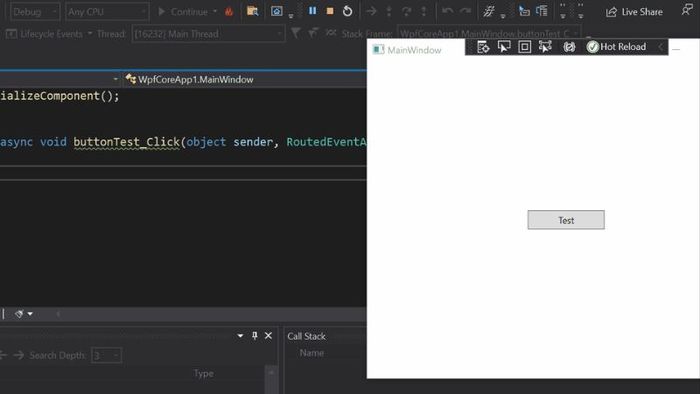
Task: Open the Any CPU platform dropdown
Action: pyautogui.click(x=107, y=12)
